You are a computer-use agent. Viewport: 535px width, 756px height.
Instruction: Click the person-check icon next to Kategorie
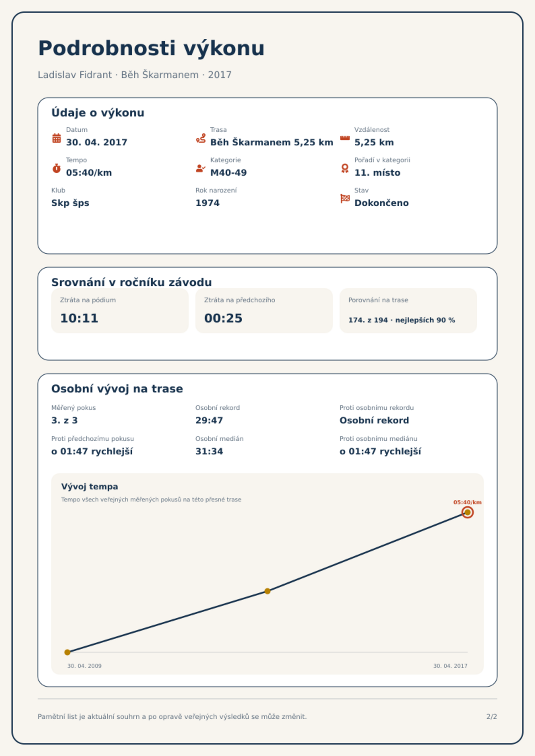201,168
